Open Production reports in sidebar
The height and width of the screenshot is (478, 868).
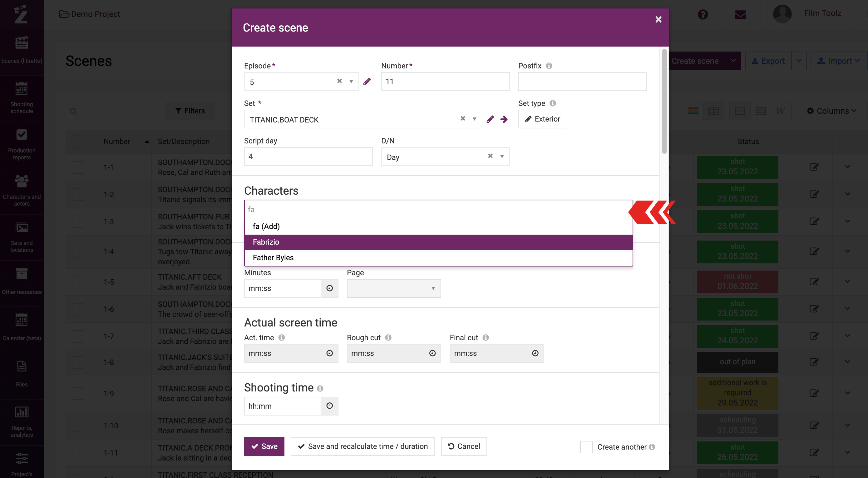tap(22, 144)
